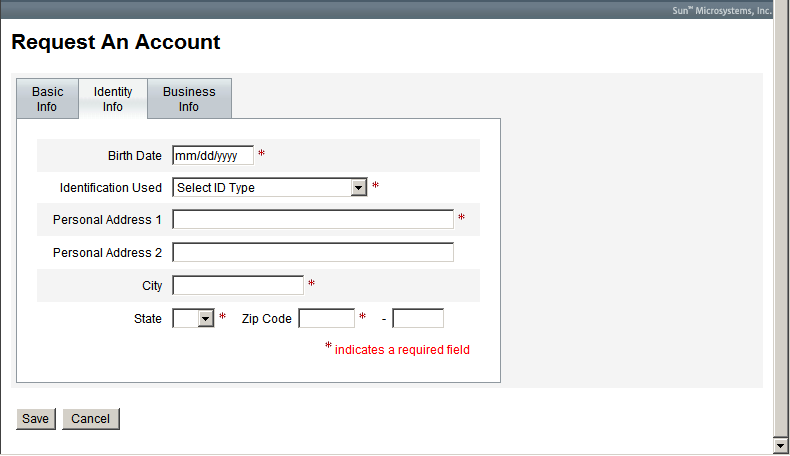Click the Identification Used label

tap(111, 187)
